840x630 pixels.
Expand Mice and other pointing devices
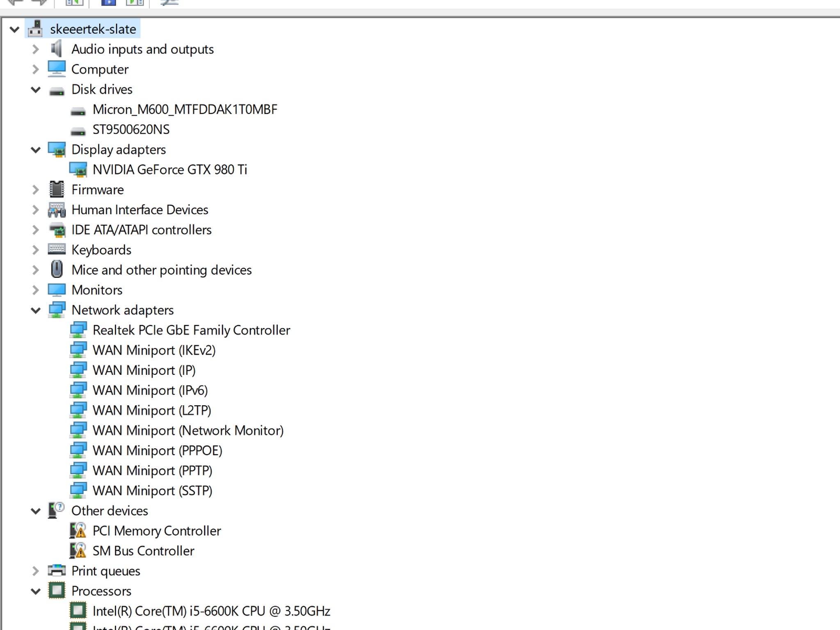pos(36,270)
